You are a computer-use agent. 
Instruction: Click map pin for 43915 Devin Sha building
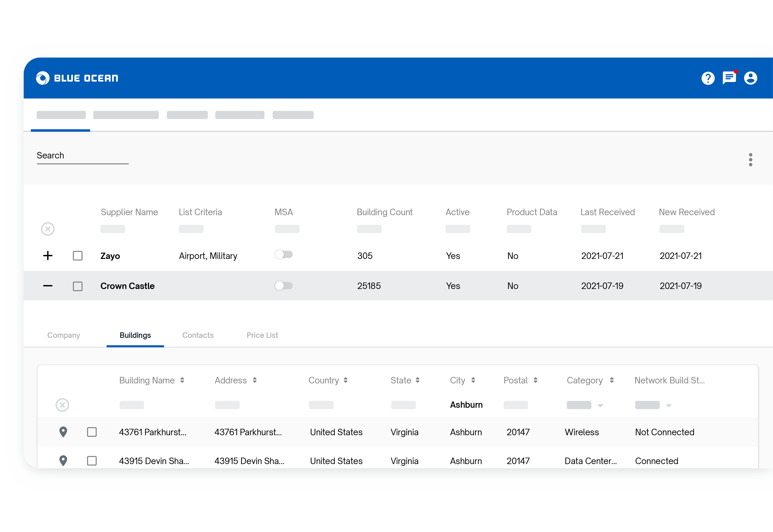click(x=63, y=461)
